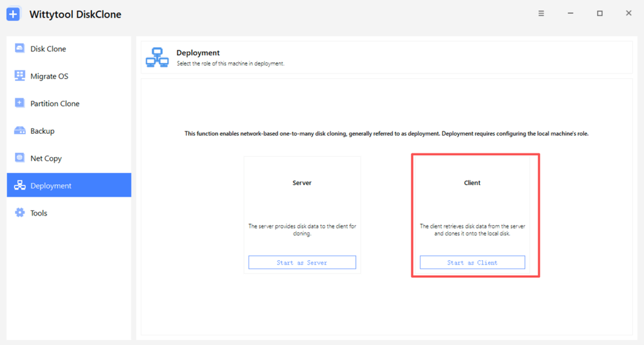Switch to Migrate OS
644x345 pixels.
(x=69, y=76)
